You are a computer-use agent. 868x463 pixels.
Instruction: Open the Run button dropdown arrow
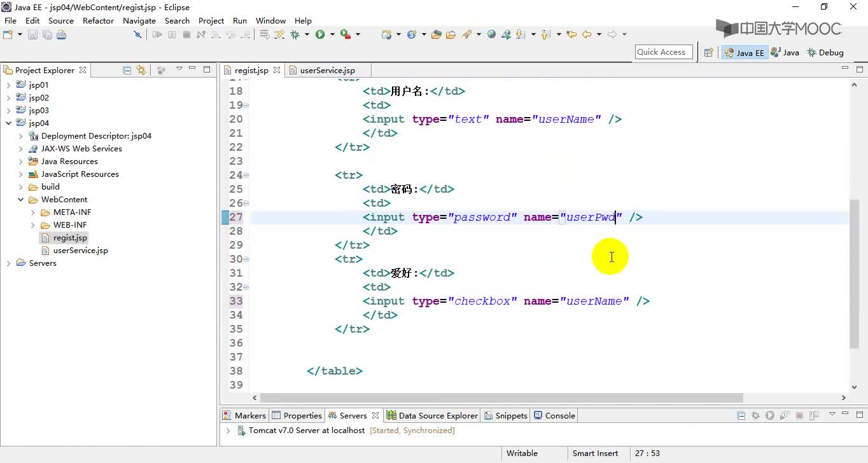pyautogui.click(x=332, y=34)
